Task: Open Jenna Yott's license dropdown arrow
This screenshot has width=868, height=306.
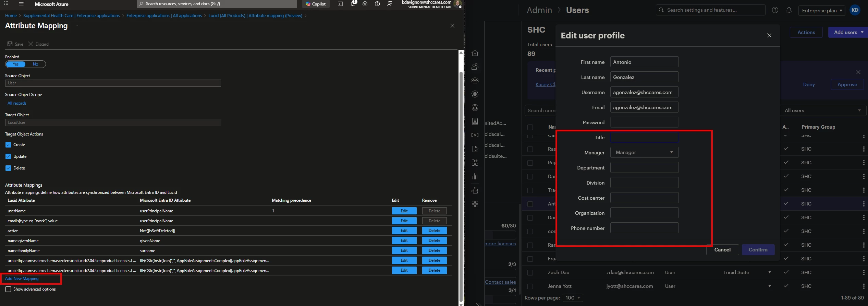Action: click(x=770, y=286)
